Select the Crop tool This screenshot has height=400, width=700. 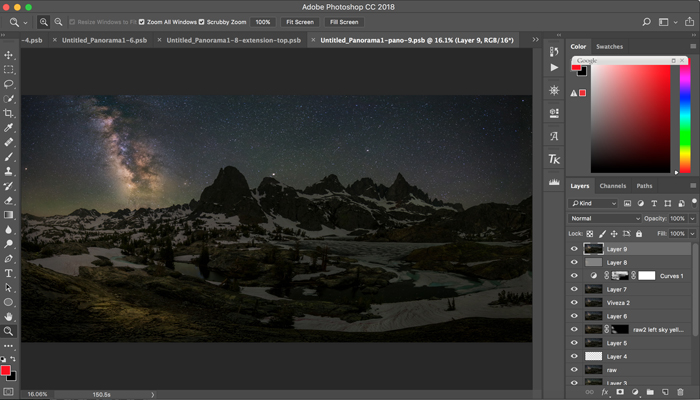pos(9,114)
